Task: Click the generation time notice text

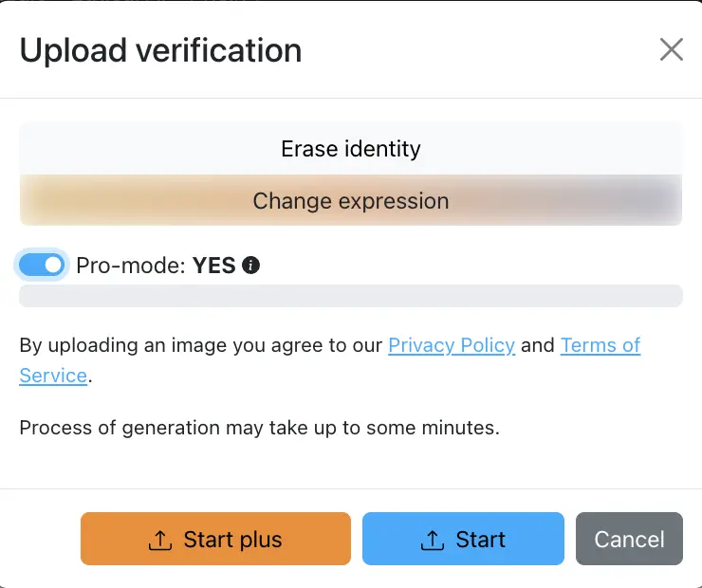Action: tap(259, 428)
